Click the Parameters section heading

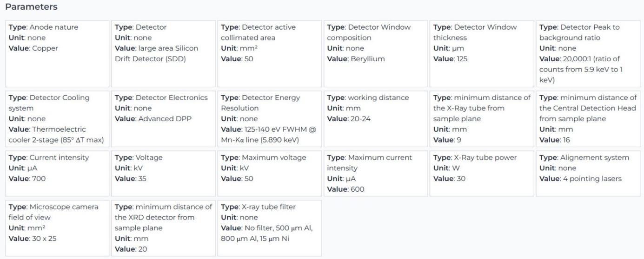pyautogui.click(x=31, y=7)
